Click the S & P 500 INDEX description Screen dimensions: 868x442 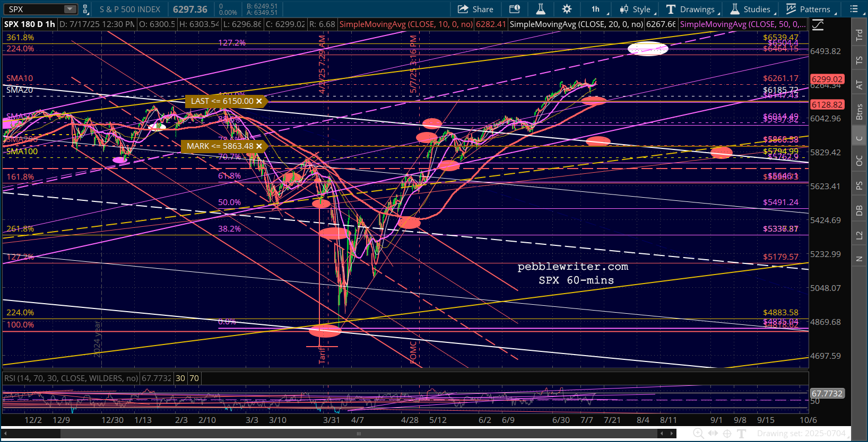(130, 9)
